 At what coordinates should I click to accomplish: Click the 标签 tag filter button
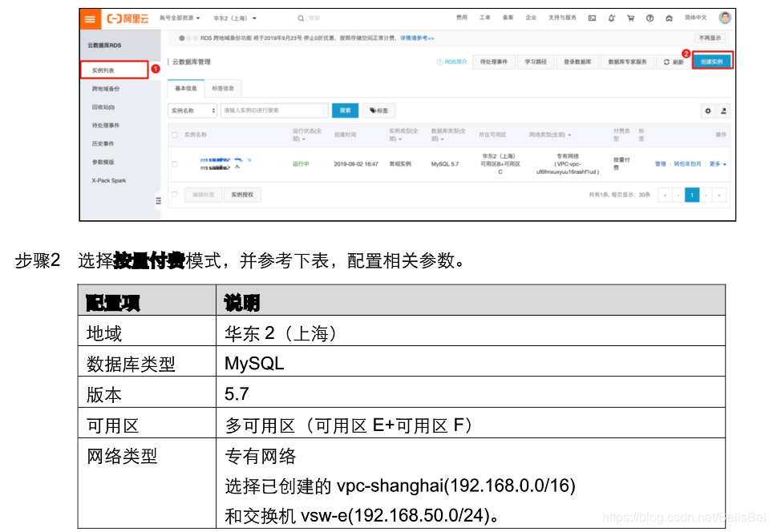[x=378, y=111]
